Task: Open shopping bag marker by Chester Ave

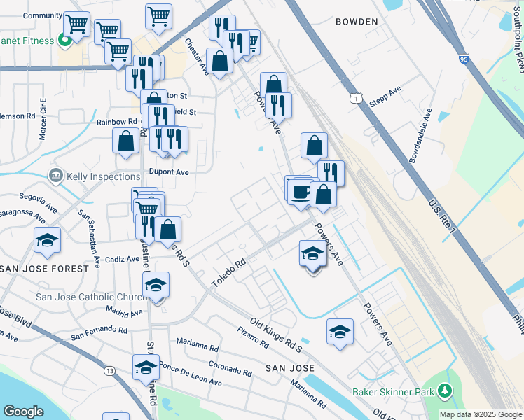Action: pyautogui.click(x=220, y=60)
